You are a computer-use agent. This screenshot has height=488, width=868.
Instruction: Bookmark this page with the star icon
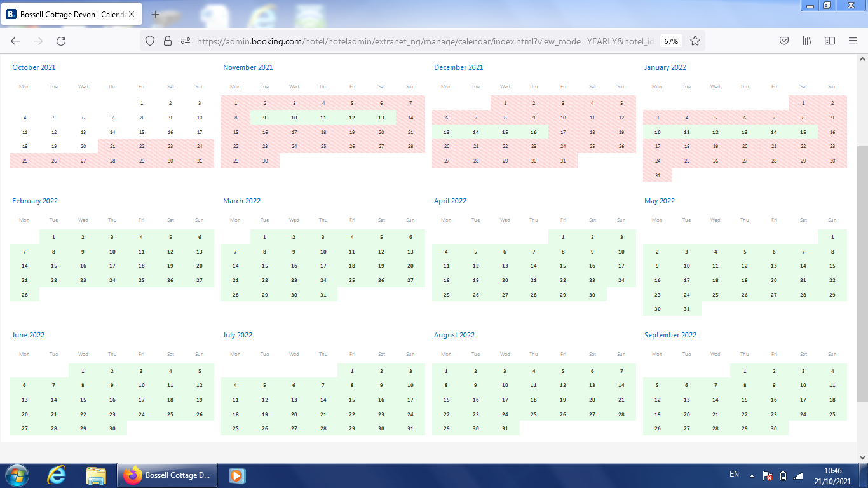695,41
